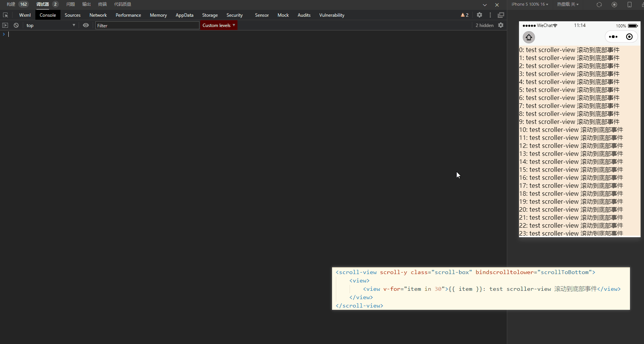Open the warnings count indicator showing 2
Viewport: 644px width, 344px height.
(465, 15)
